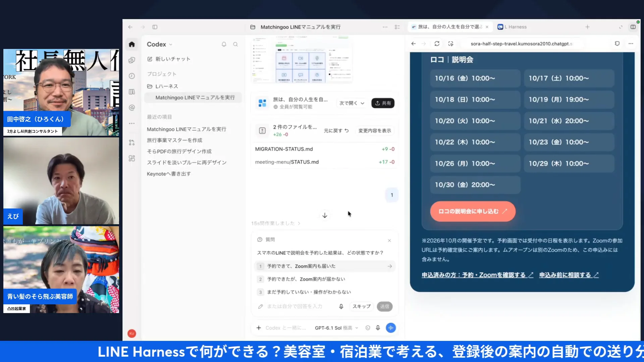
Task: Close the question dialog
Action: (389, 240)
